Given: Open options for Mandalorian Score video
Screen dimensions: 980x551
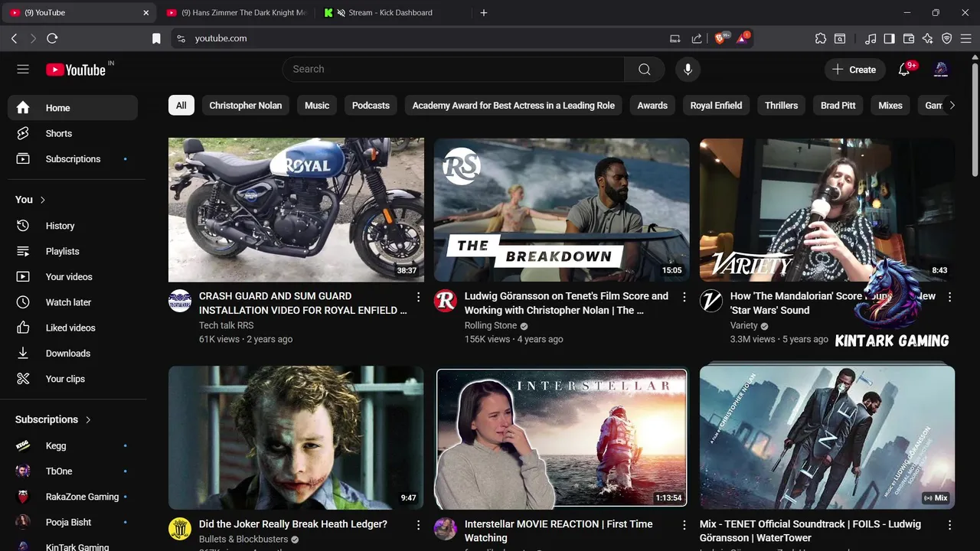Looking at the screenshot, I should coord(949,297).
